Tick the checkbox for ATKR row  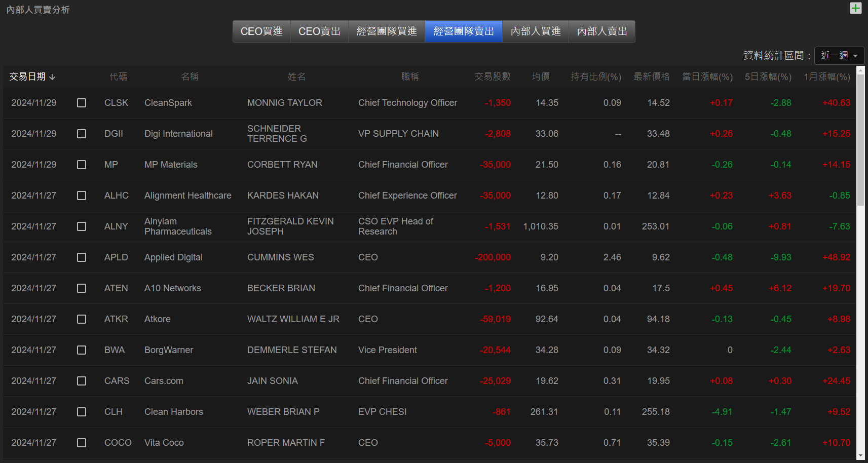[x=82, y=319]
